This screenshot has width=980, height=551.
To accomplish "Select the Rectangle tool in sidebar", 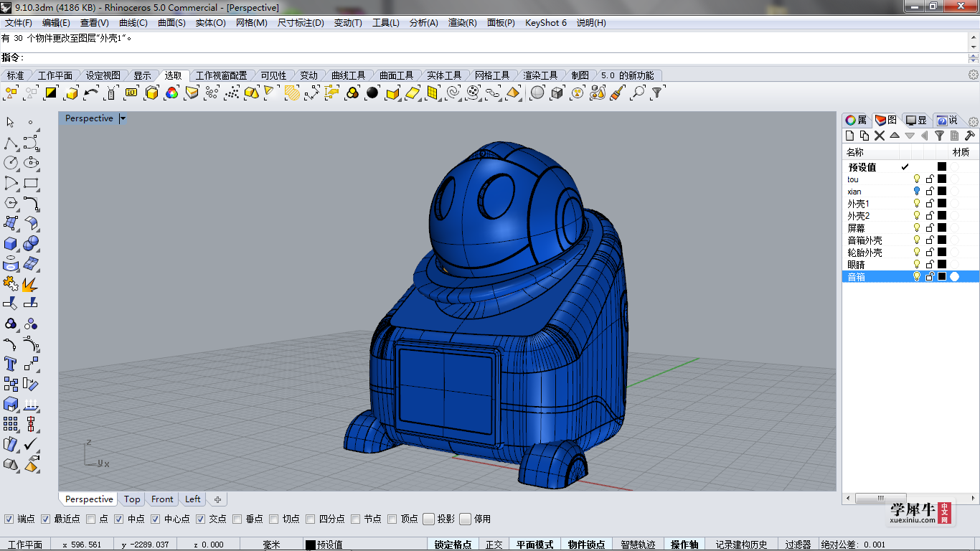I will pos(31,183).
